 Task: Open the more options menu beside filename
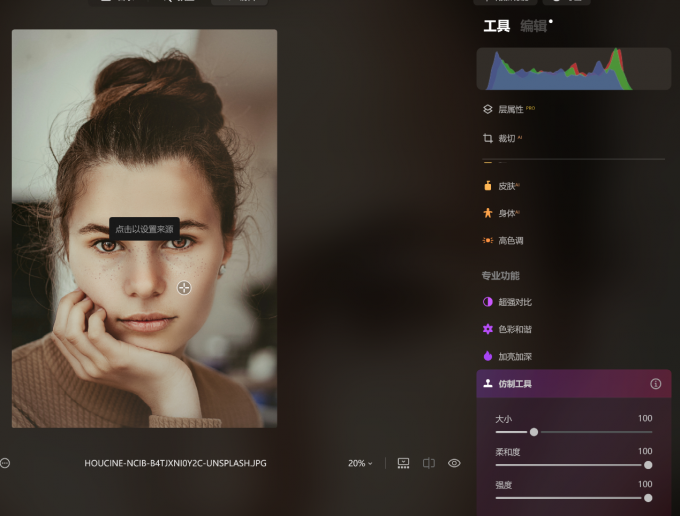point(5,463)
